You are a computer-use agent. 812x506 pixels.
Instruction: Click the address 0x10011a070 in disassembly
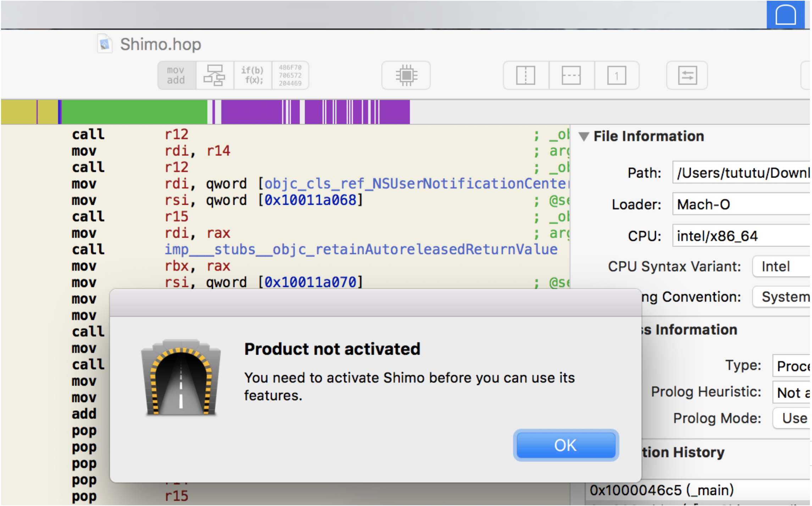pyautogui.click(x=311, y=282)
